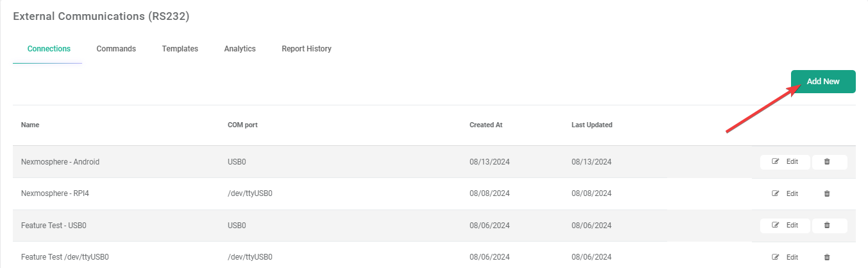
Task: Open the Report History tab
Action: pos(307,49)
